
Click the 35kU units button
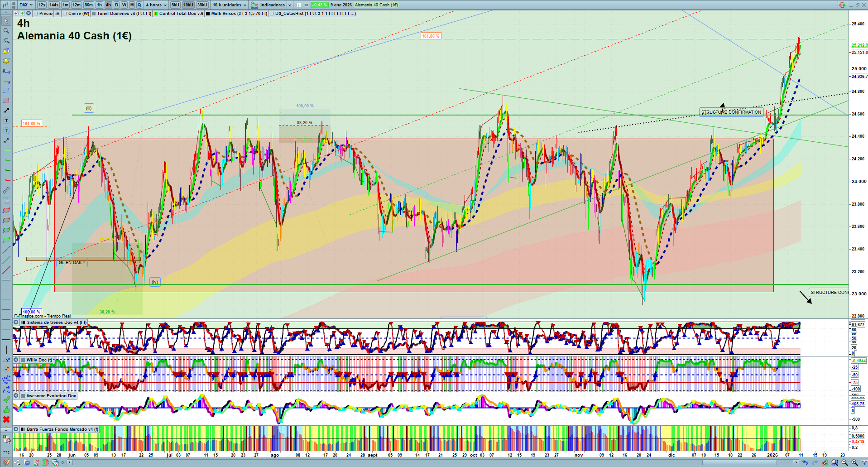(202, 5)
